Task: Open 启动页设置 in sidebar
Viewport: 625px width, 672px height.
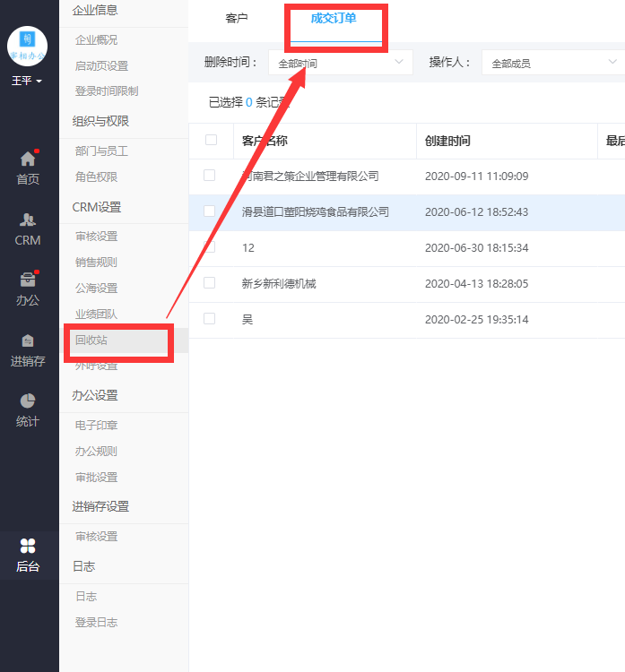Action: pos(101,65)
